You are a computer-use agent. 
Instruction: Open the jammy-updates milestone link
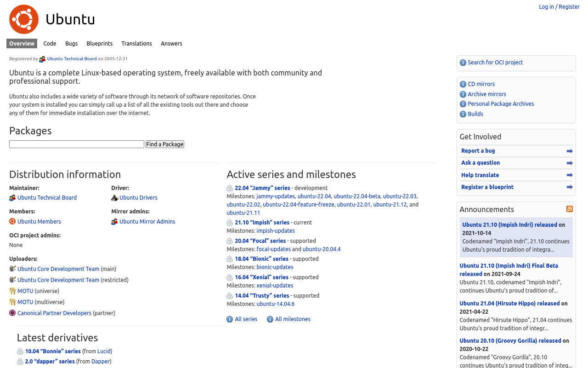276,196
